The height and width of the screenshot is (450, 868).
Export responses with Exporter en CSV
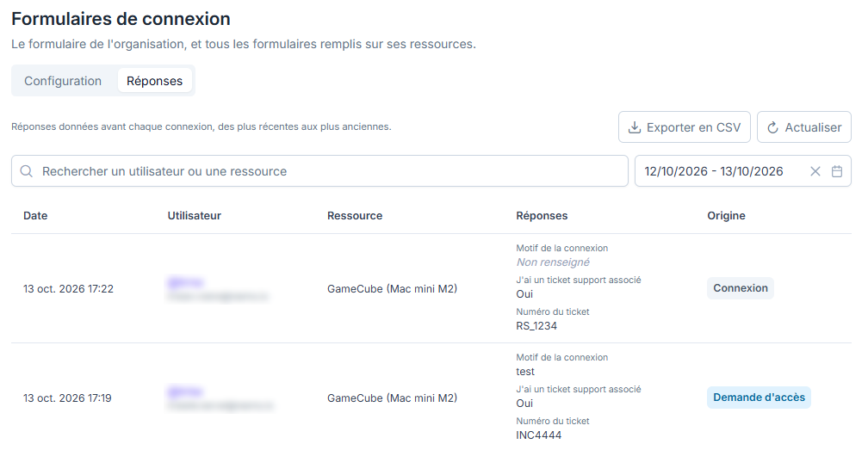point(685,127)
